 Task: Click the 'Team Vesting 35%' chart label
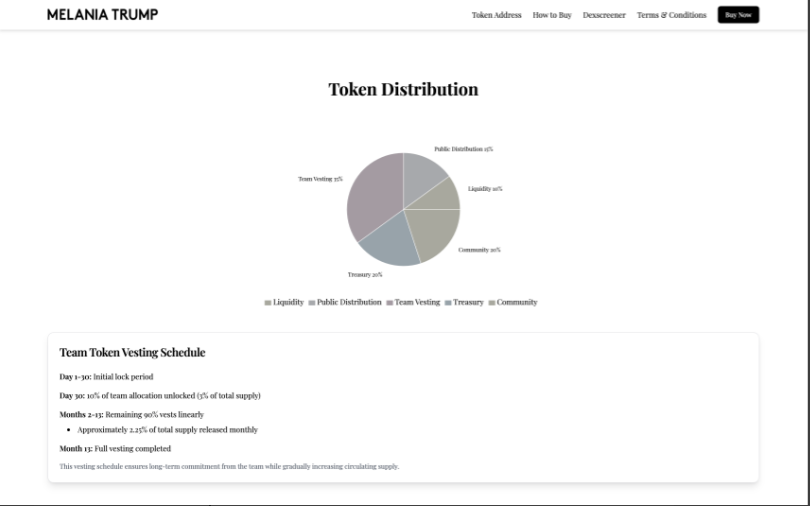[320, 179]
